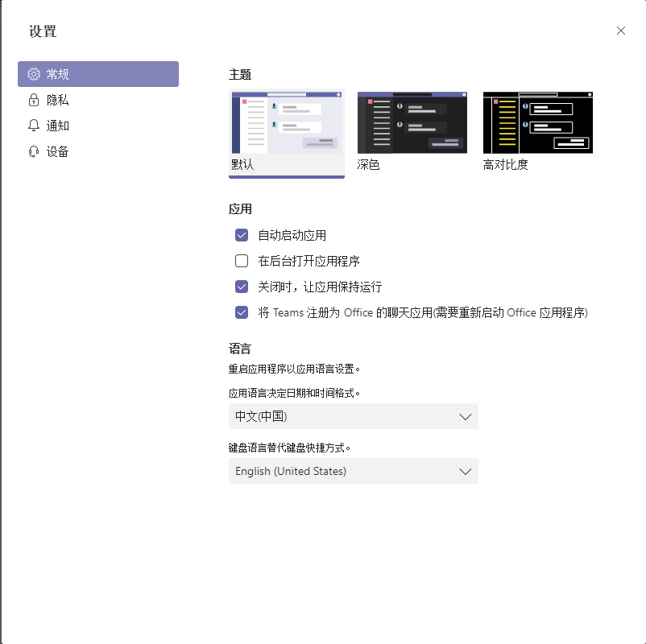Click the headset icon beside 设备

pyautogui.click(x=34, y=151)
